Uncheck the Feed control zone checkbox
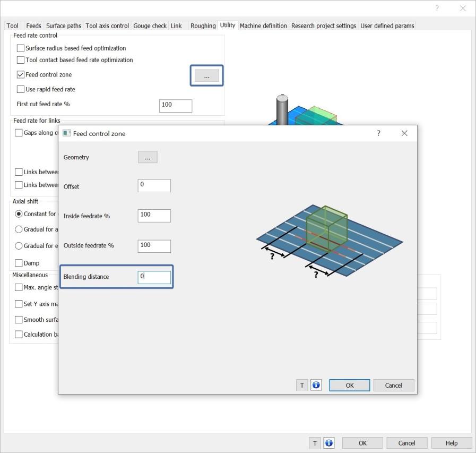The height and width of the screenshot is (453, 476). coord(20,74)
